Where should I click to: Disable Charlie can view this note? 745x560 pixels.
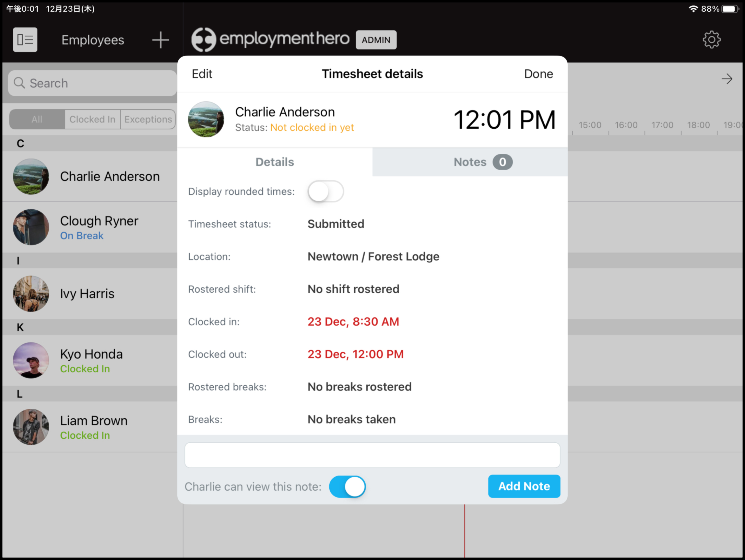point(347,486)
